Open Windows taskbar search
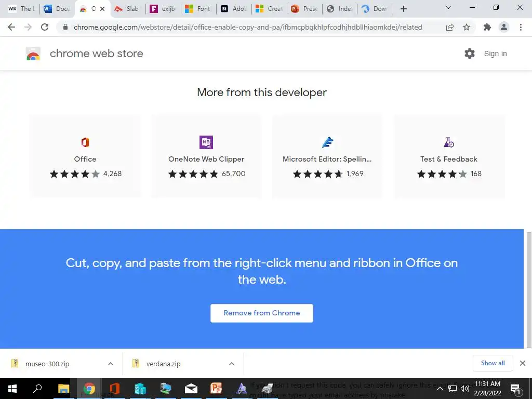This screenshot has height=399, width=532. click(x=37, y=389)
